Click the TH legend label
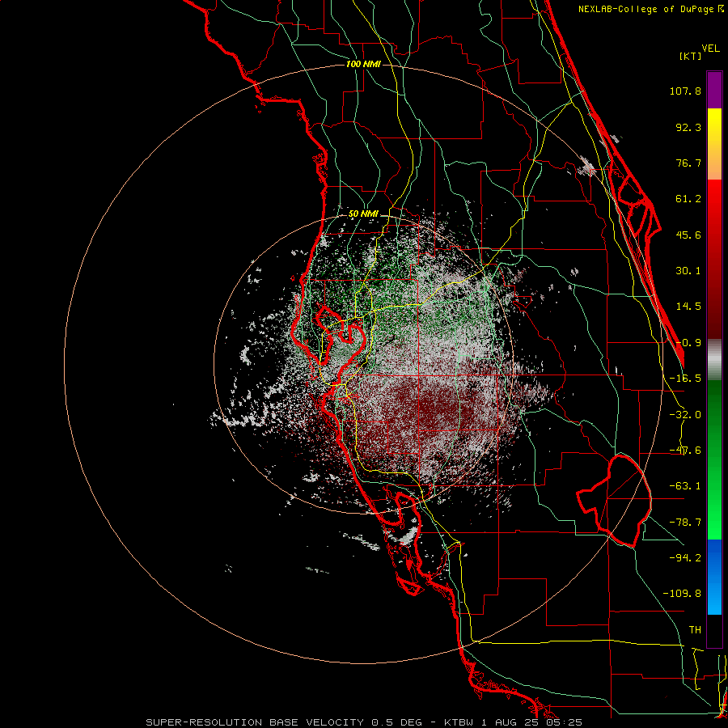Screen dimensions: 728x728 695,629
